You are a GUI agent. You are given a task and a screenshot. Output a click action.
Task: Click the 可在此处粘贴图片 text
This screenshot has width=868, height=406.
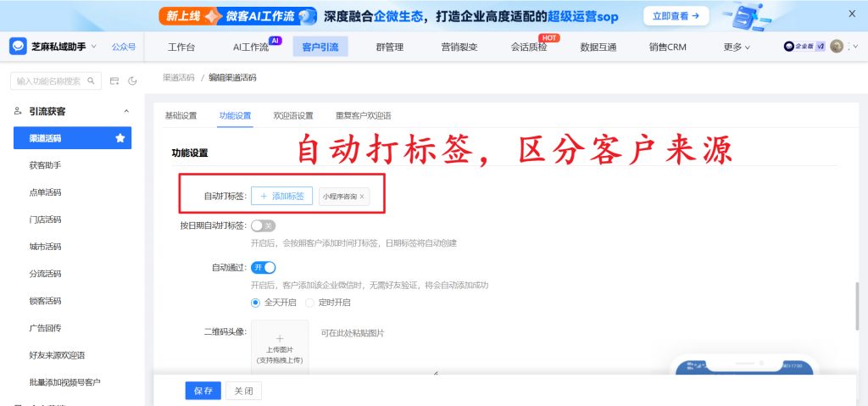pyautogui.click(x=353, y=333)
